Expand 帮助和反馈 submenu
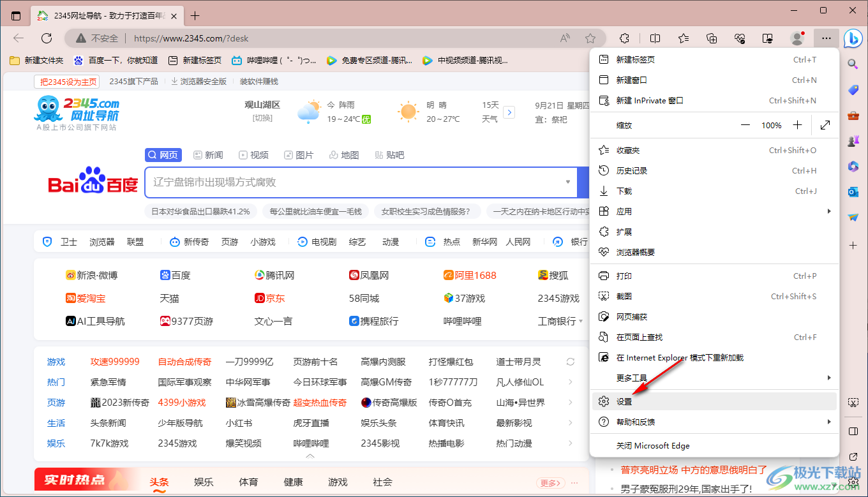The width and height of the screenshot is (868, 497). [x=714, y=422]
